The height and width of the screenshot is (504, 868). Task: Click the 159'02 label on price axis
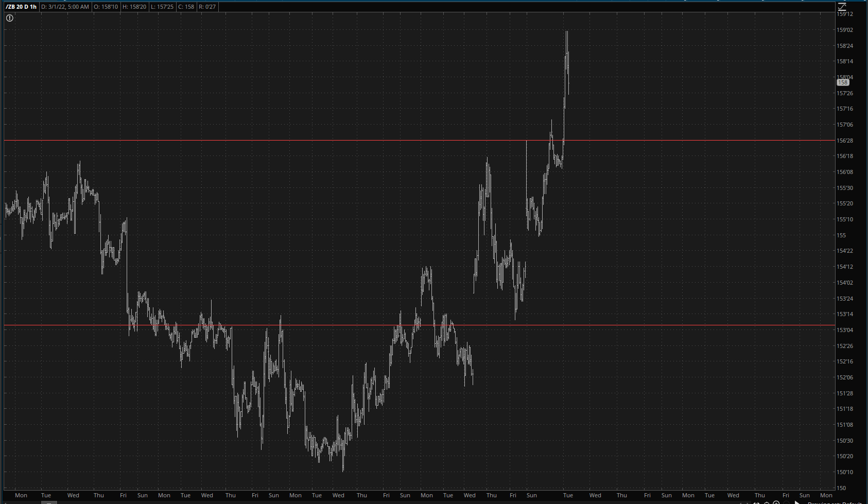(845, 30)
